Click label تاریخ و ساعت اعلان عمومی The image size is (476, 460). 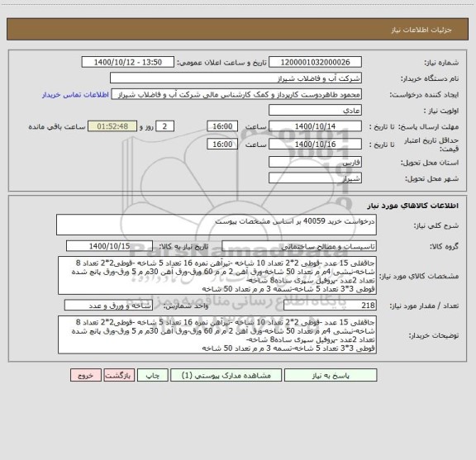coord(222,63)
